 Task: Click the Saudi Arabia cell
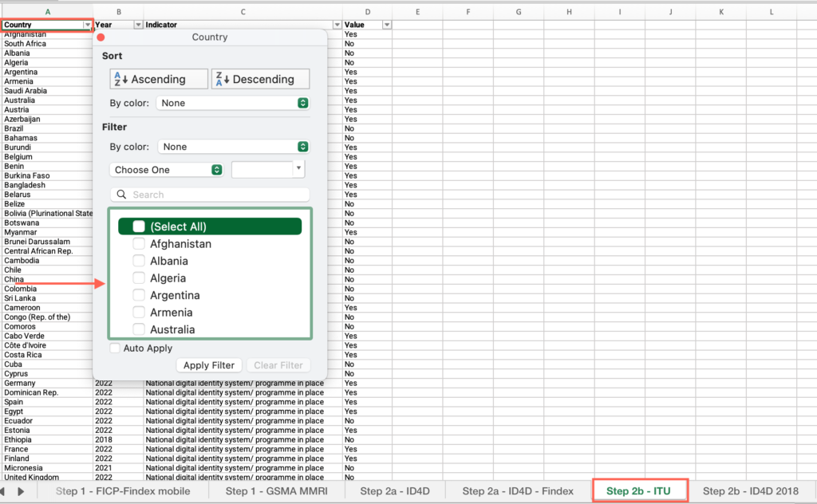[47, 91]
